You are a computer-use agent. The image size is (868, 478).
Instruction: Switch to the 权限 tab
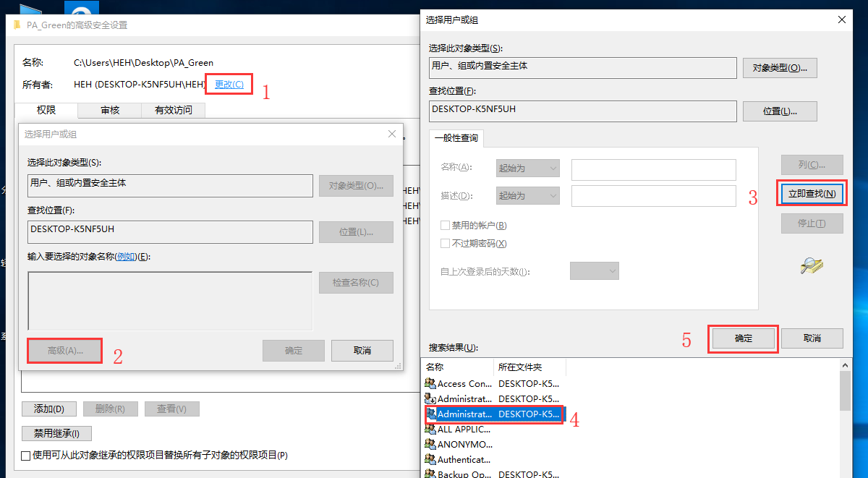[x=46, y=110]
